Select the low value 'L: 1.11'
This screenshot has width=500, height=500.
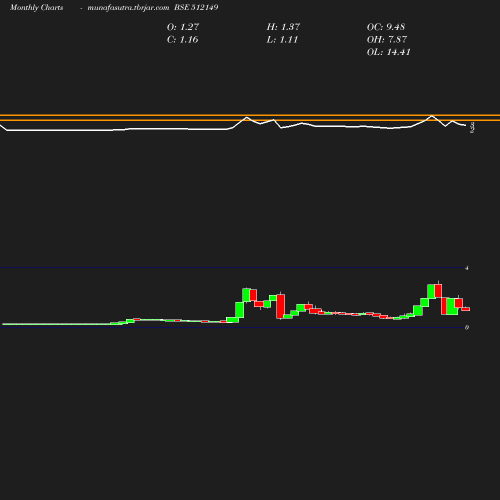click(x=282, y=40)
